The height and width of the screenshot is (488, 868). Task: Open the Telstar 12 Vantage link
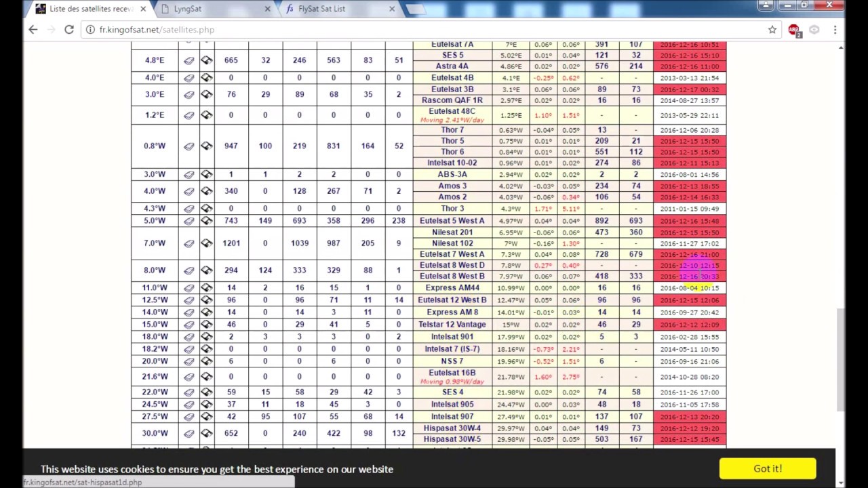coord(452,325)
